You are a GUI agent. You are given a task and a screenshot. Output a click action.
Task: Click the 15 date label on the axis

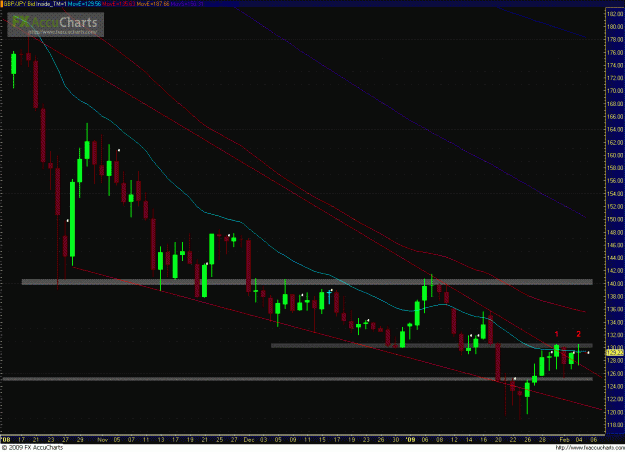tap(322, 440)
